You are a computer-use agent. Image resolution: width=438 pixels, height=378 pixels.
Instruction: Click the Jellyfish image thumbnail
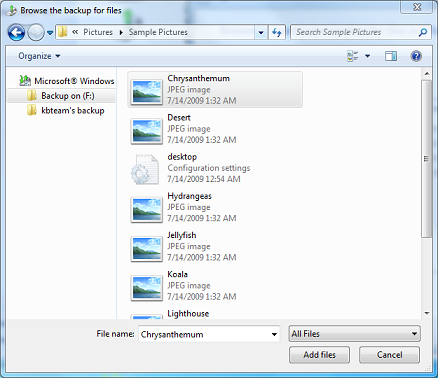(x=147, y=248)
